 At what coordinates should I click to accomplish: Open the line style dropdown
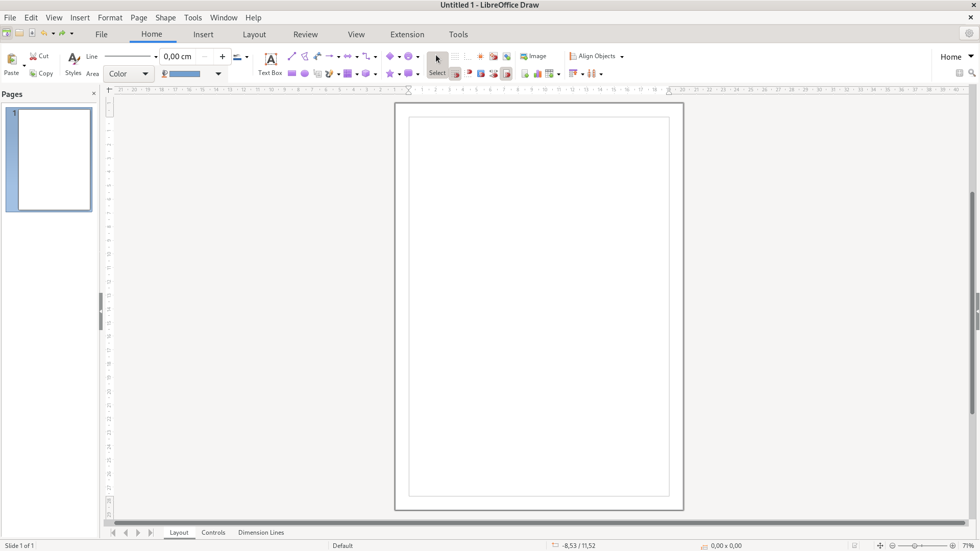(131, 57)
